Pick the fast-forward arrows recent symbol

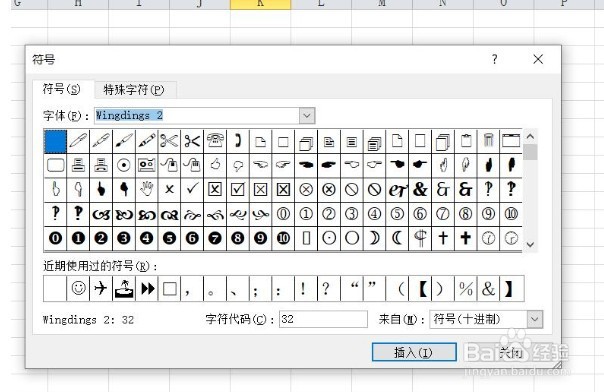pos(147,288)
